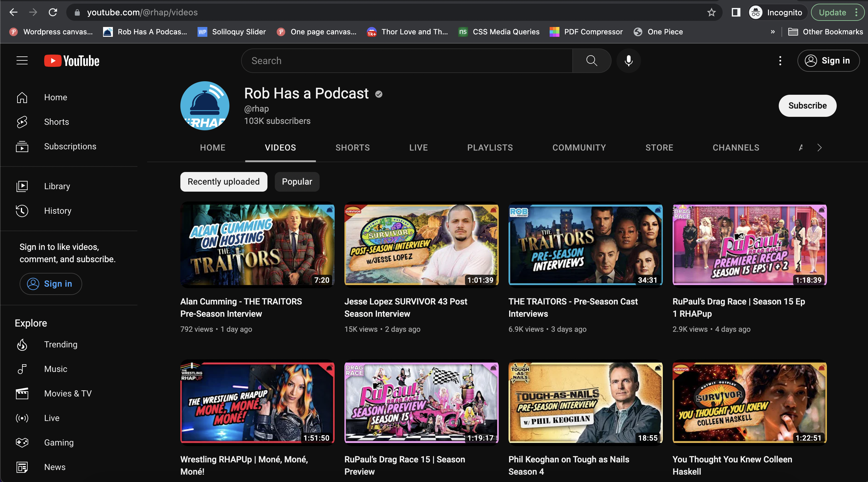Subscribe to Rob Has a Podcast

click(807, 106)
